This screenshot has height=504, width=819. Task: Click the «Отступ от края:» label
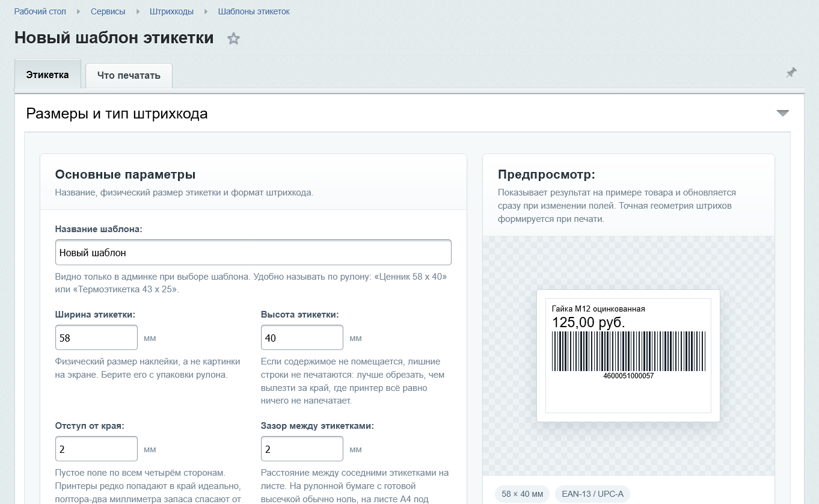click(x=90, y=426)
